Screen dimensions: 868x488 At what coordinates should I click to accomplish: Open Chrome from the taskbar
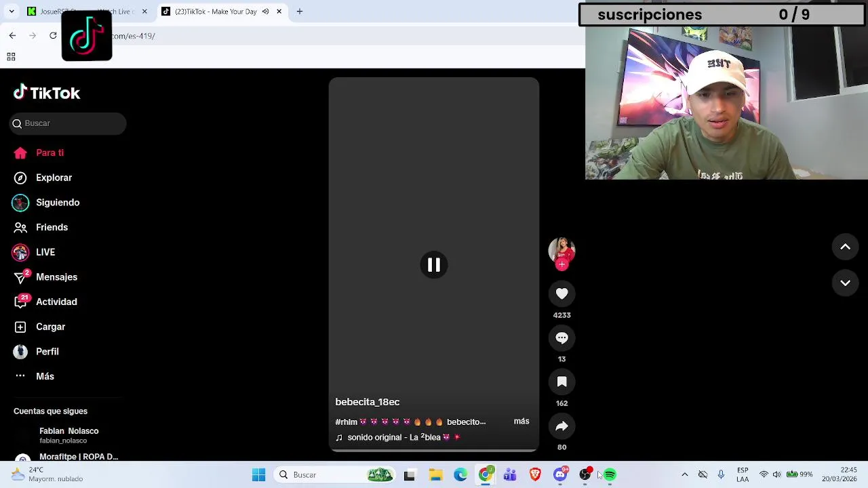pyautogui.click(x=486, y=475)
